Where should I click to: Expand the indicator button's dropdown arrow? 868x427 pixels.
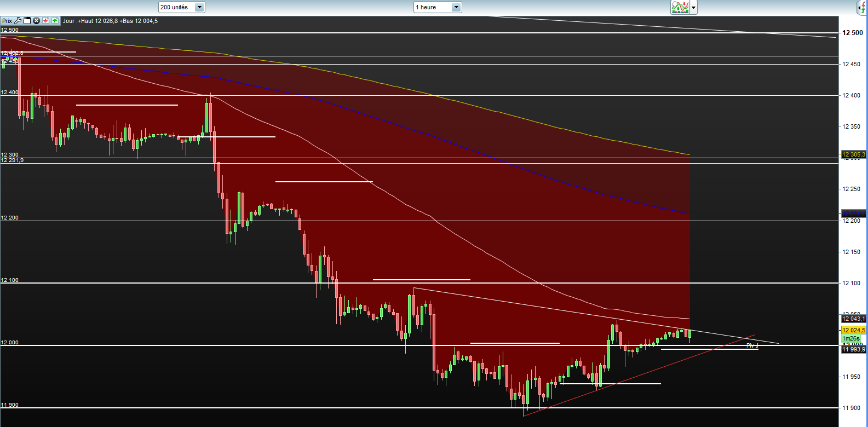click(694, 7)
